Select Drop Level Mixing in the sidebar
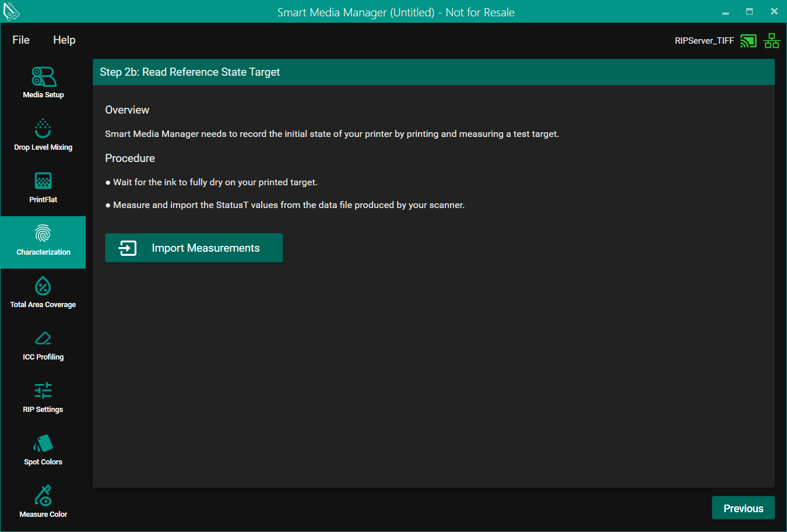Viewport: 787px width, 532px height. tap(43, 135)
